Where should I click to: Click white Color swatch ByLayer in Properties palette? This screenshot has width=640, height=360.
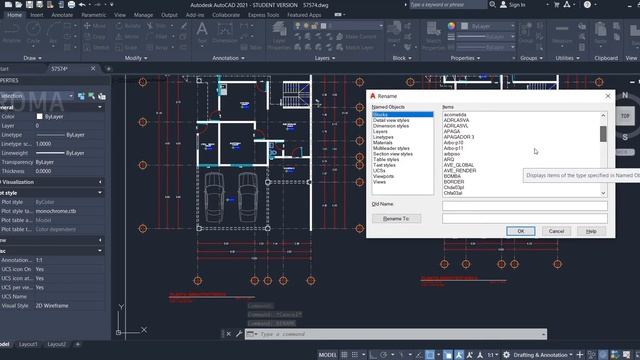point(39,116)
